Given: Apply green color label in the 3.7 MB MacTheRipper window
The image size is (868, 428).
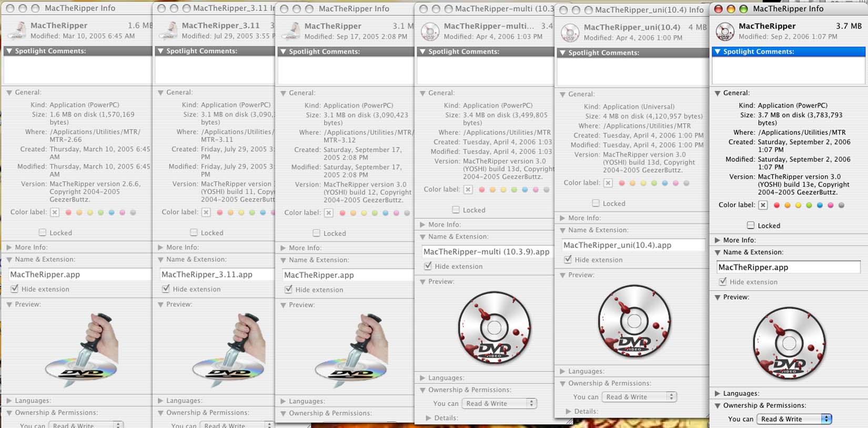Looking at the screenshot, I should point(809,205).
